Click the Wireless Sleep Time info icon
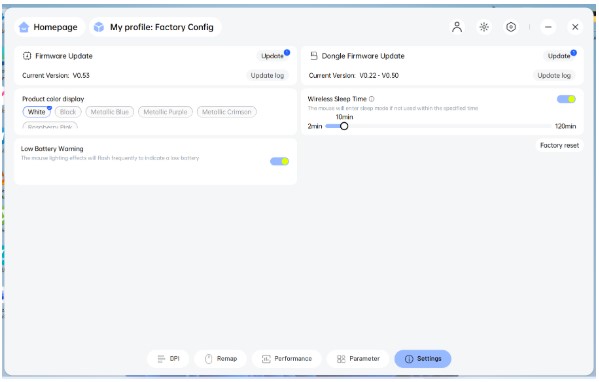599x382 pixels. pos(371,99)
